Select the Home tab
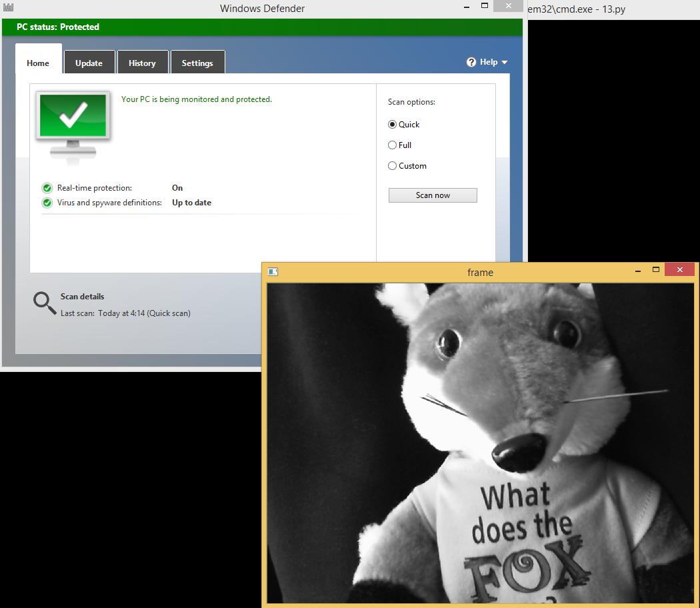The height and width of the screenshot is (608, 700). pyautogui.click(x=37, y=63)
